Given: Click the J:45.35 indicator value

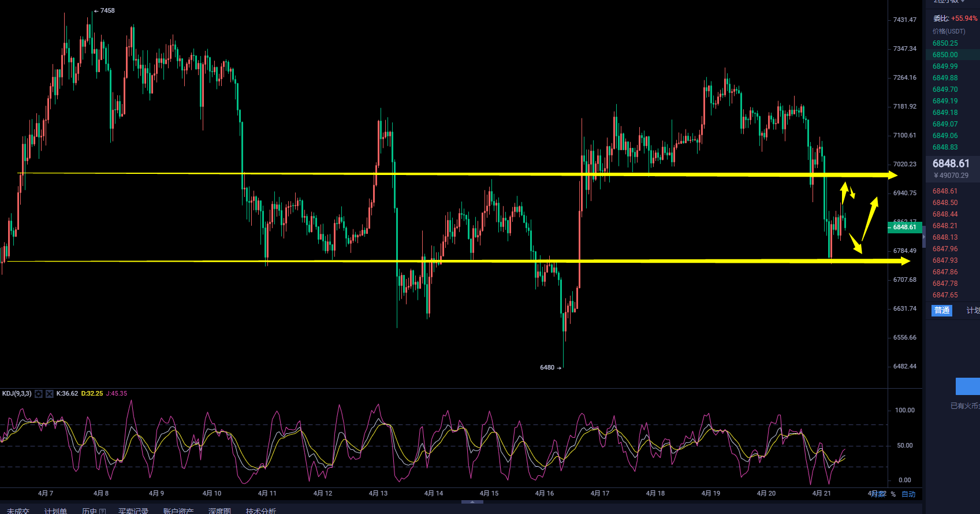Looking at the screenshot, I should click(x=117, y=394).
